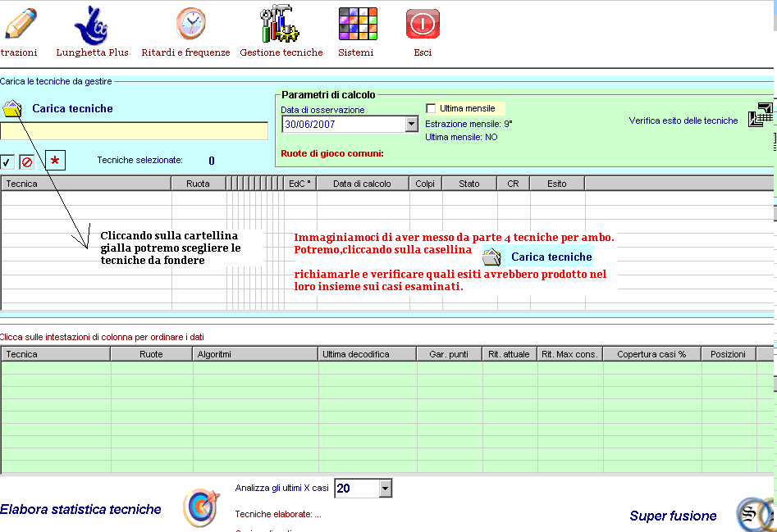Click 'Tecniche elaborate: ...' text

[278, 514]
